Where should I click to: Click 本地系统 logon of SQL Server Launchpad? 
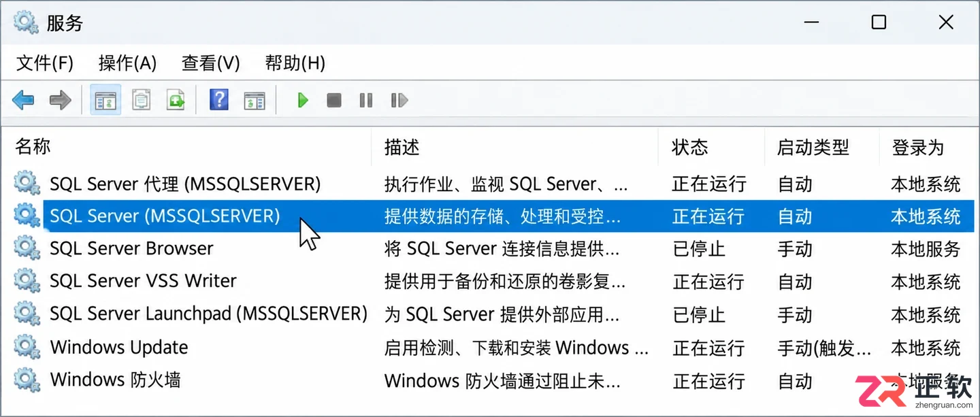click(926, 314)
